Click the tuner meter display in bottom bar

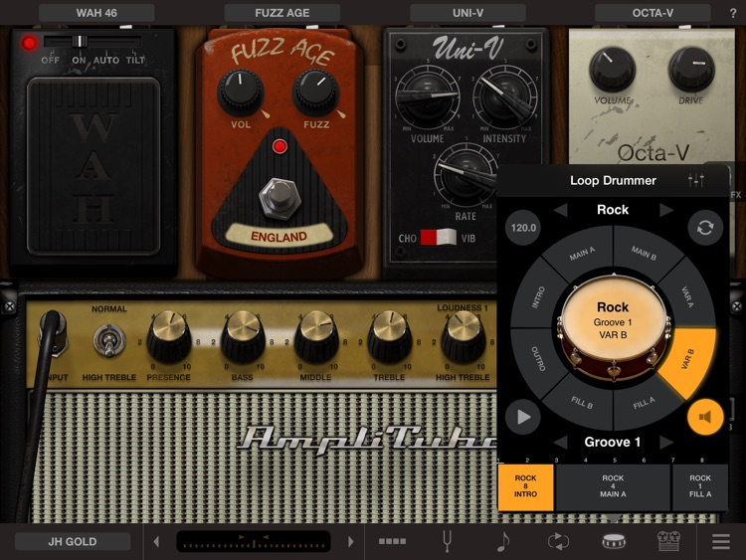click(253, 541)
